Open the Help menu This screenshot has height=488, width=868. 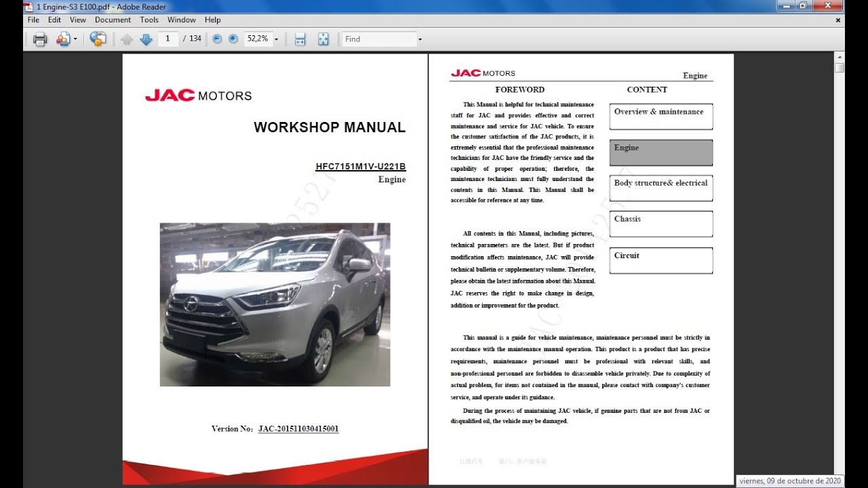[212, 20]
